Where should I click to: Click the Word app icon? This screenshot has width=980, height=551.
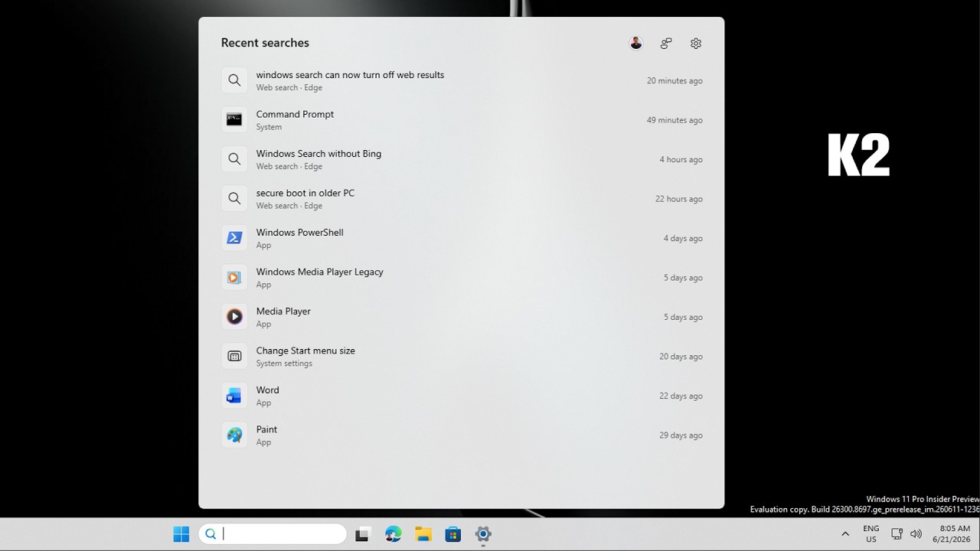tap(234, 396)
